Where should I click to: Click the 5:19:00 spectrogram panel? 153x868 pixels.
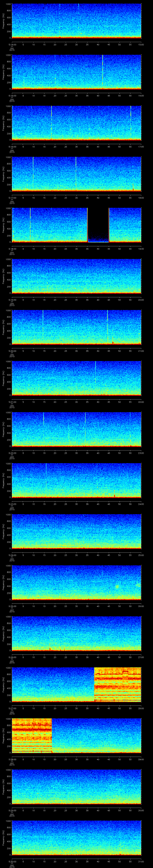76,276
